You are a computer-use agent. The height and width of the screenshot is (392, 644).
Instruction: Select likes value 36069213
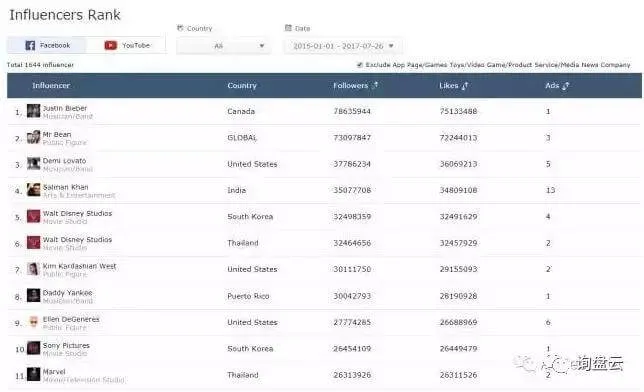458,164
